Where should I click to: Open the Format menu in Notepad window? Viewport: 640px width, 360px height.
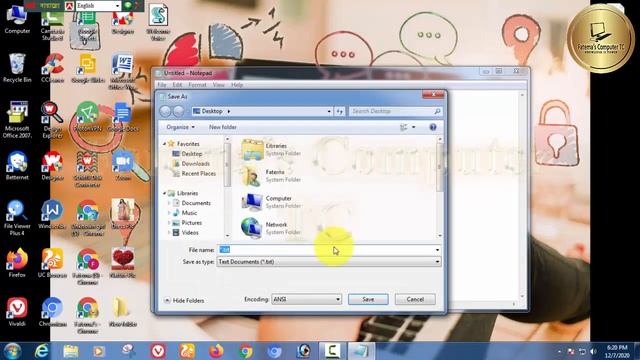click(197, 85)
